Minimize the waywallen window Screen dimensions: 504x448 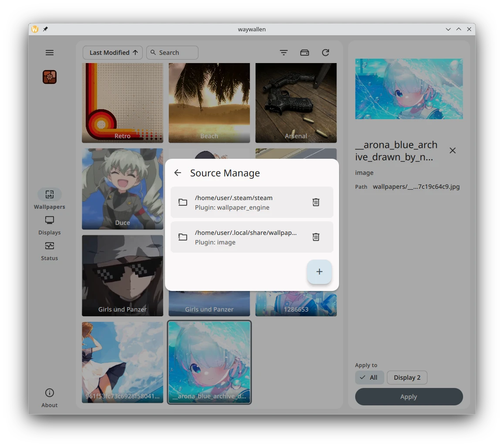click(448, 29)
